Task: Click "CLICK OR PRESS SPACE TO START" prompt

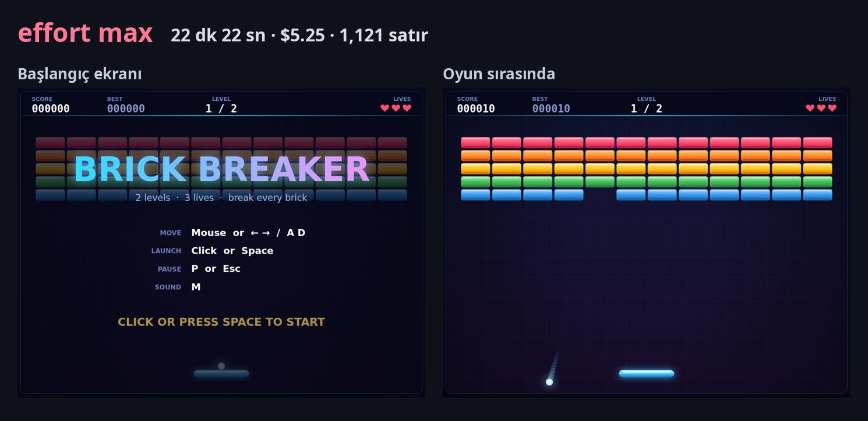Action: pyautogui.click(x=221, y=322)
